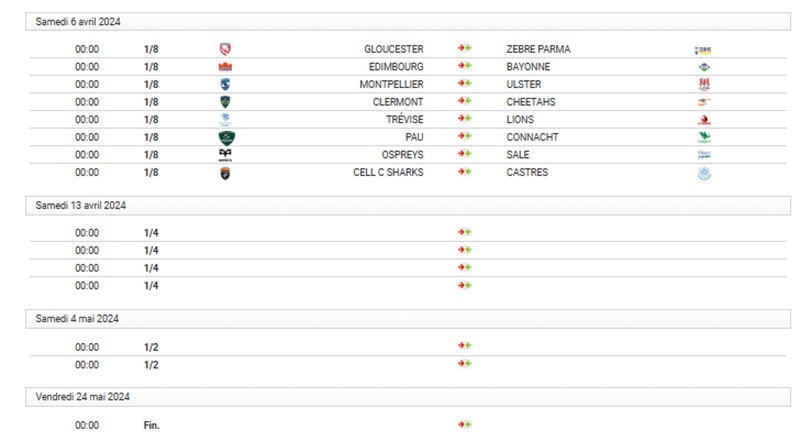Open the GLOUCESTER team link
Image resolution: width=811 pixels, height=441 pixels.
[394, 49]
